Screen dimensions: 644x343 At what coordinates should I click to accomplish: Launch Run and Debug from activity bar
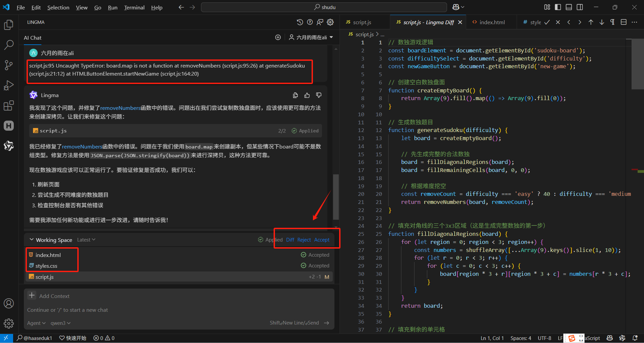coord(8,85)
